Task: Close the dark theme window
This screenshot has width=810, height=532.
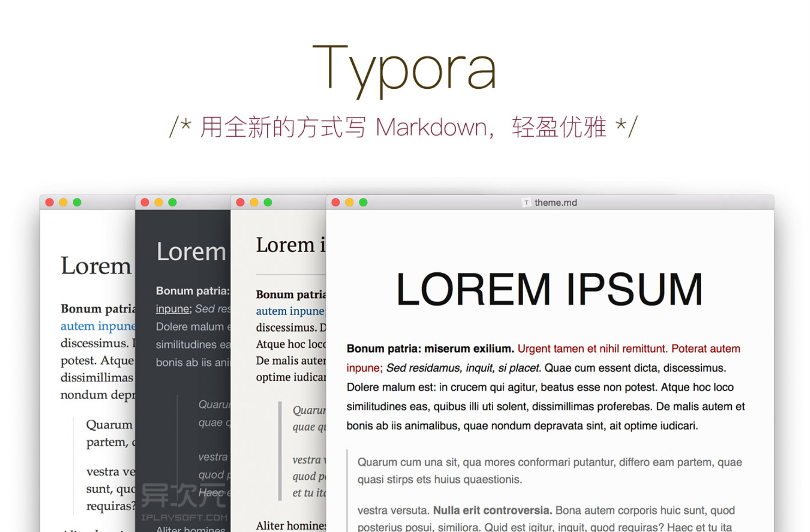Action: click(x=145, y=202)
